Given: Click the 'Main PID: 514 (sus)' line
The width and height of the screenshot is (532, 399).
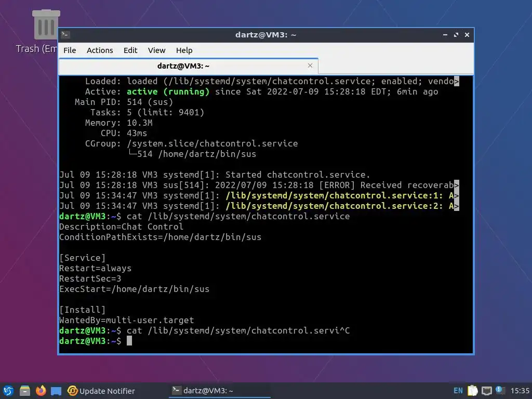Looking at the screenshot, I should click(x=124, y=102).
